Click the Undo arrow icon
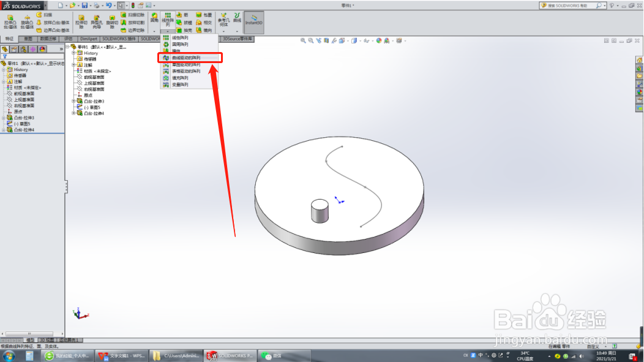This screenshot has height=362, width=644. point(108,6)
